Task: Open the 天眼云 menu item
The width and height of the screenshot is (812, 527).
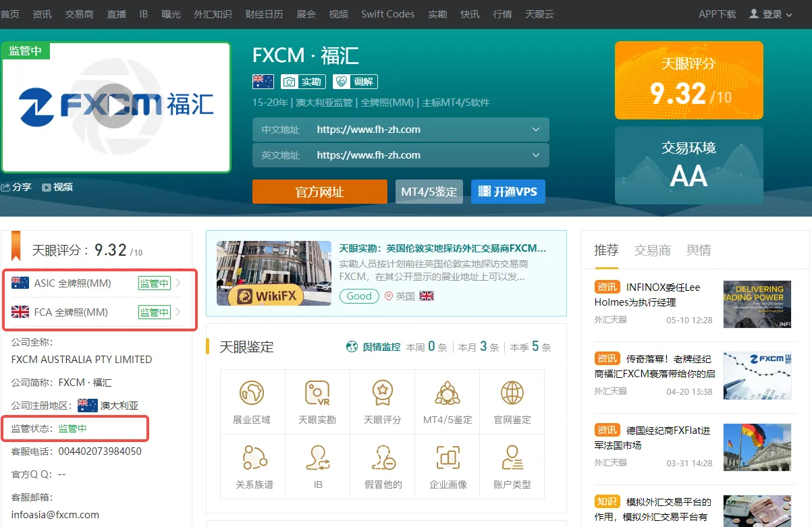Action: click(539, 14)
